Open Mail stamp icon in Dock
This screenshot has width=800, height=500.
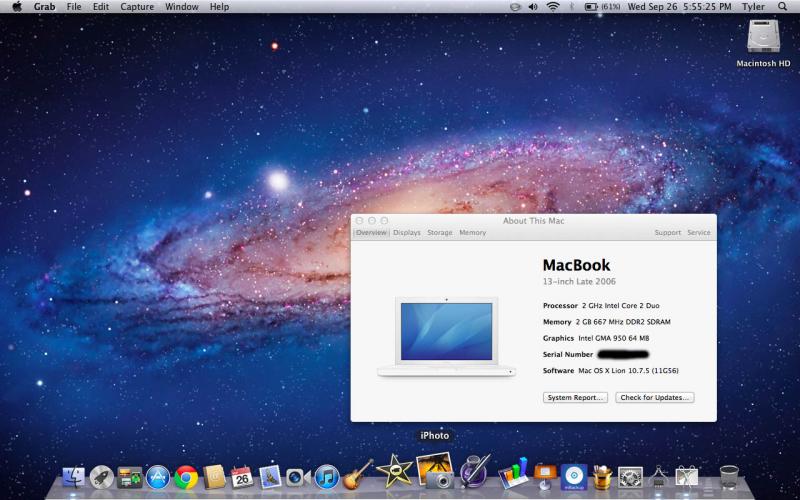click(269, 478)
